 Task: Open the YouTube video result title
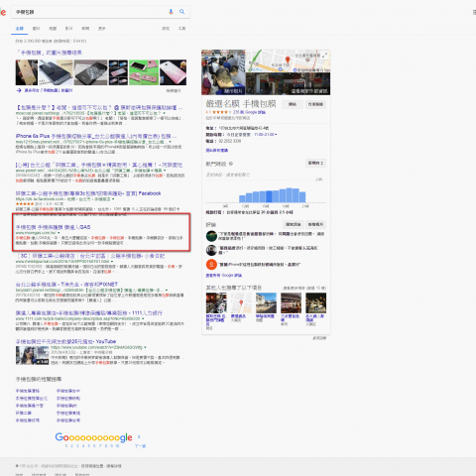65,341
